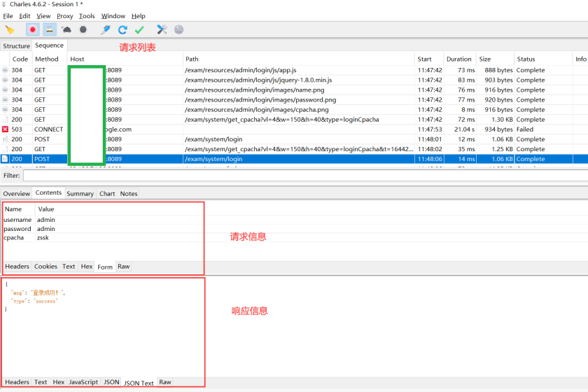
Task: Open the Tools wrench icon
Action: 162,29
